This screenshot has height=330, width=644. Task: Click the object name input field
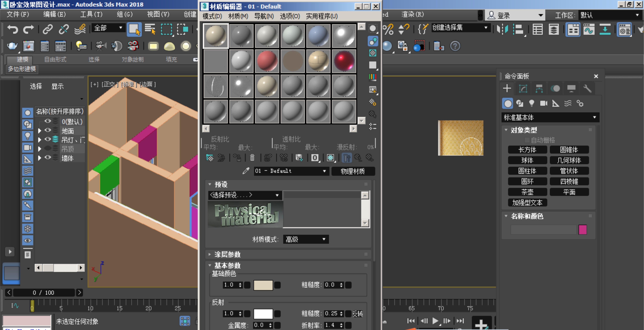pyautogui.click(x=544, y=230)
